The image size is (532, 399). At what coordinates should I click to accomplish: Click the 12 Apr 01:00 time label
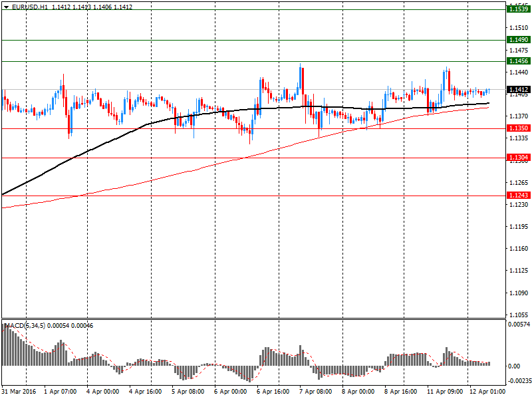[x=487, y=392]
